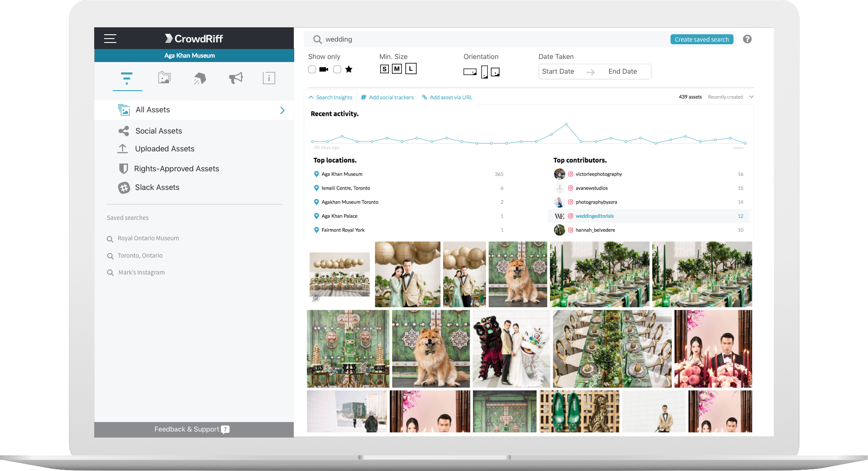Image resolution: width=868 pixels, height=471 pixels.
Task: Click the CrowdRiff logo
Action: pyautogui.click(x=194, y=39)
